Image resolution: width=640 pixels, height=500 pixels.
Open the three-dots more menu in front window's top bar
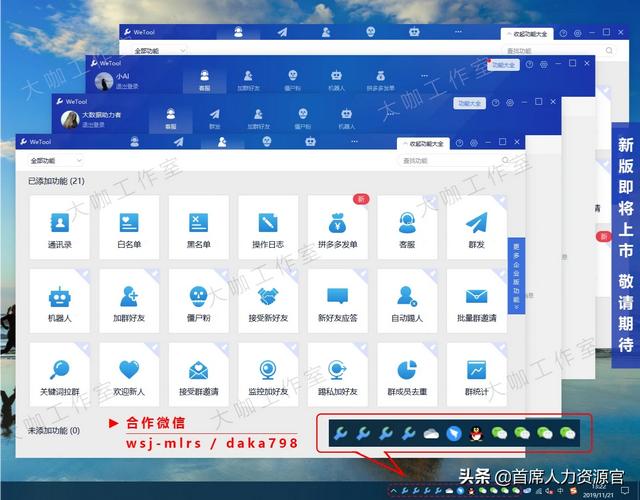point(354,142)
